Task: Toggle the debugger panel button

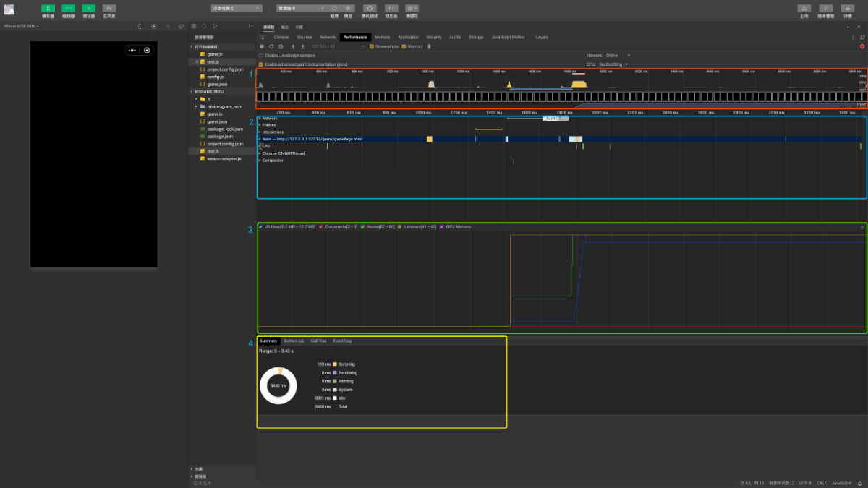Action: 88,8
